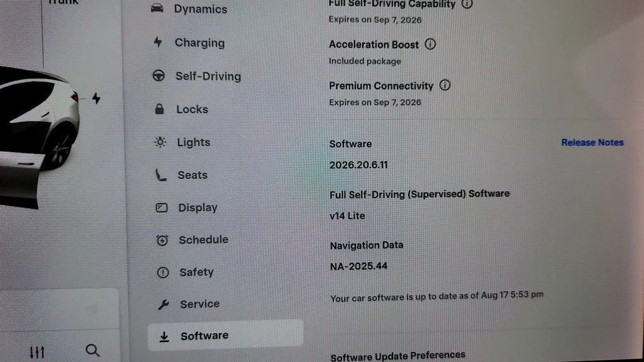The image size is (644, 362).
Task: Open the Schedule clock icon
Action: click(162, 239)
